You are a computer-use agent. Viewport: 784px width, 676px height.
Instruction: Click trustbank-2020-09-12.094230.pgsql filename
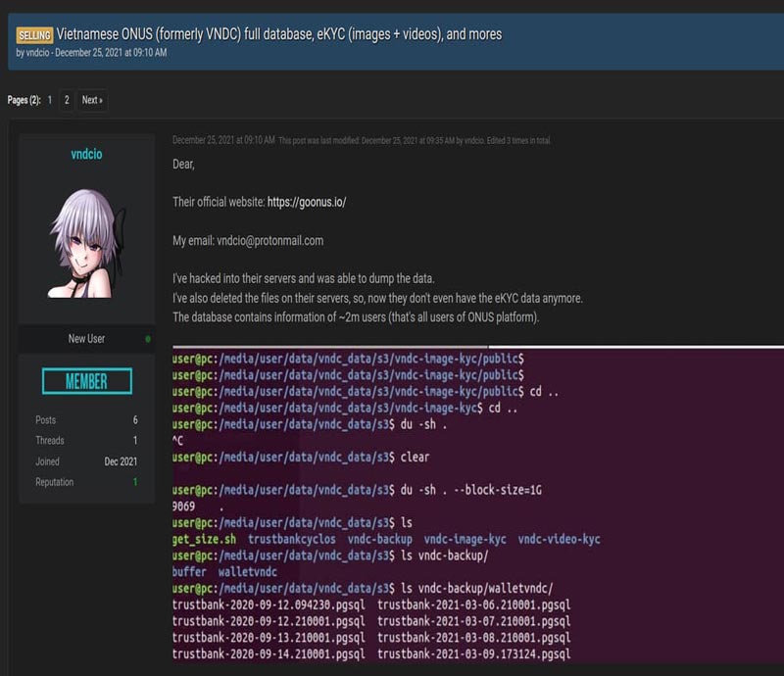[269, 604]
